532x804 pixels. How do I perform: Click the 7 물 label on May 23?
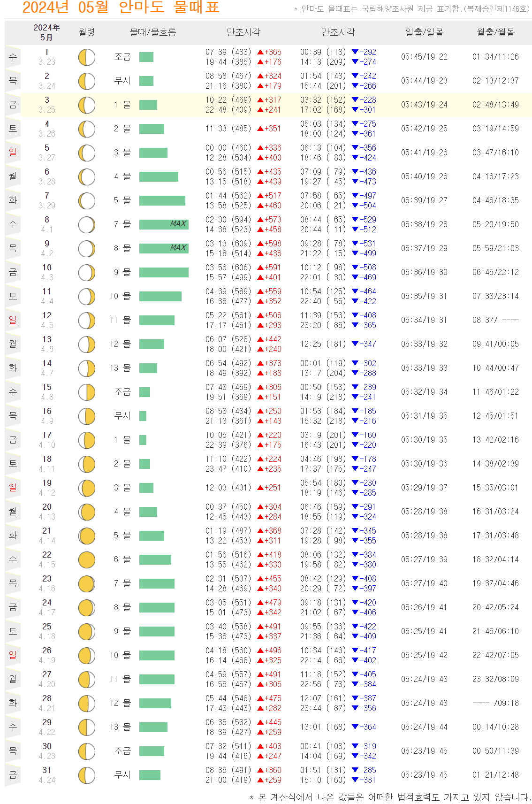pos(122,583)
